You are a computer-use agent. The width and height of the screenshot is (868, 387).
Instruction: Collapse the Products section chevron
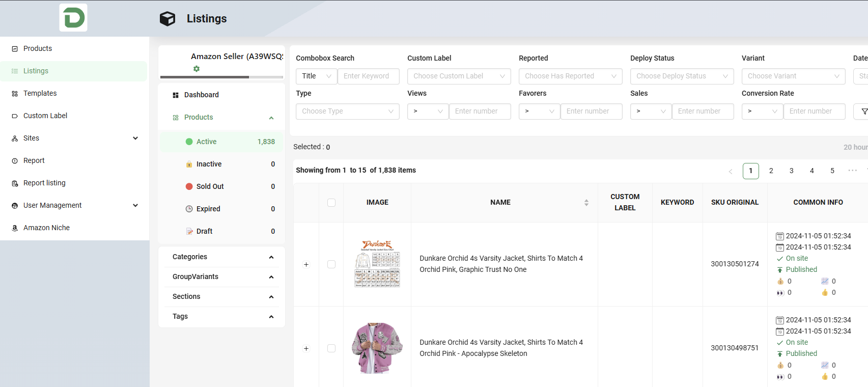tap(271, 118)
